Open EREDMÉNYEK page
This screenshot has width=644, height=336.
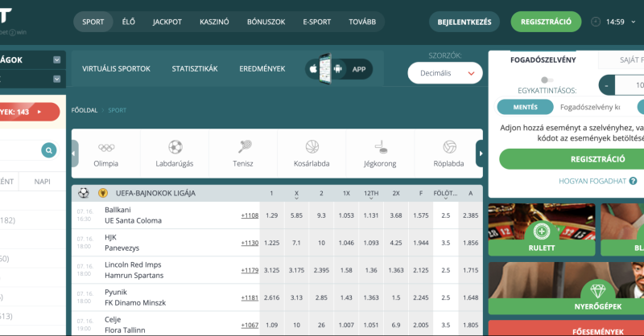pos(262,69)
